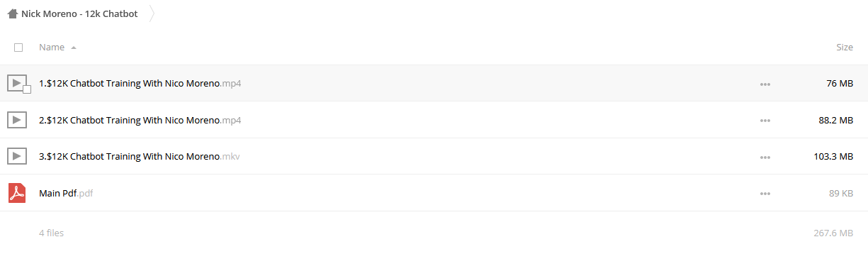Open 3.$12K Chatbot Training mkv file
The height and width of the screenshot is (271, 868).
(x=140, y=157)
